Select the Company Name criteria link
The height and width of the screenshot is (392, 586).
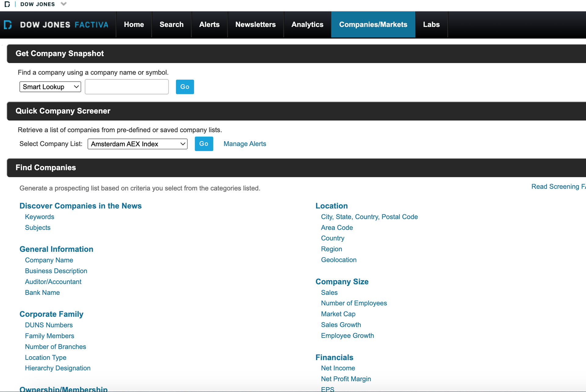pos(49,260)
